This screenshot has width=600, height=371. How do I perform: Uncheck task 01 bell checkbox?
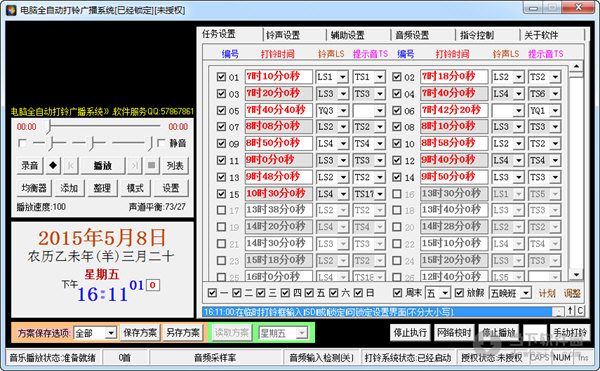coord(221,76)
